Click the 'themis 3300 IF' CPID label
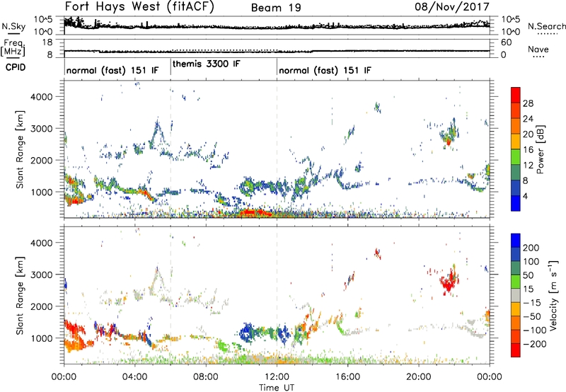This screenshot has height=392, width=566. pyautogui.click(x=206, y=64)
